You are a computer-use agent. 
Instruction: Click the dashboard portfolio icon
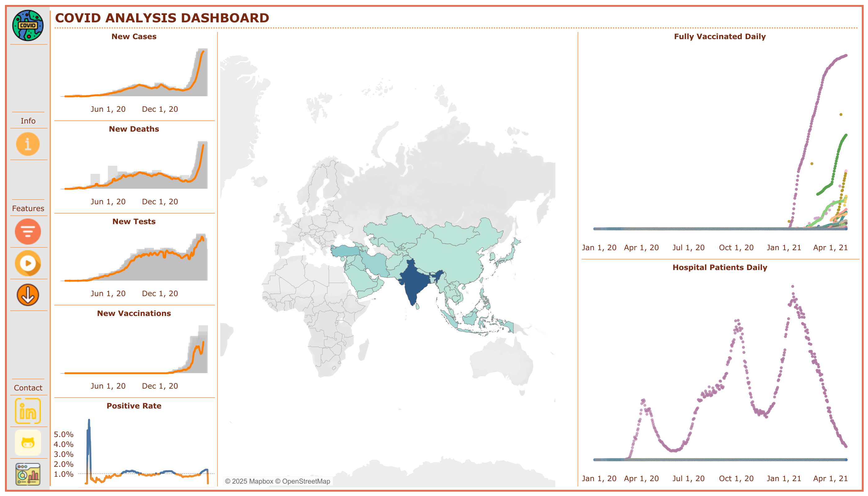click(x=28, y=474)
